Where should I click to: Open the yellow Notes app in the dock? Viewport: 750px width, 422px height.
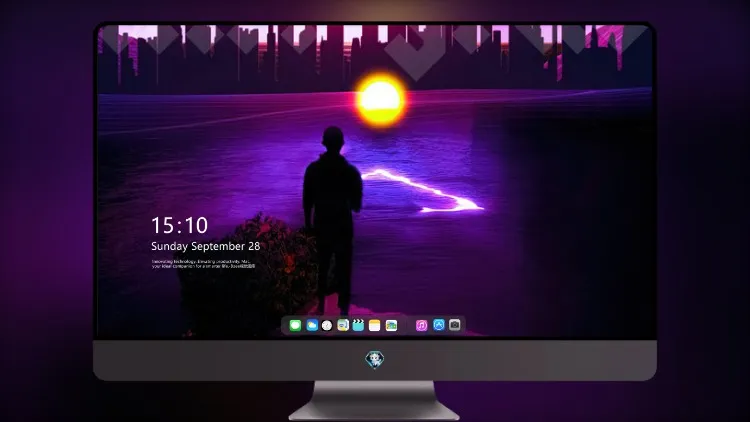[x=375, y=325]
